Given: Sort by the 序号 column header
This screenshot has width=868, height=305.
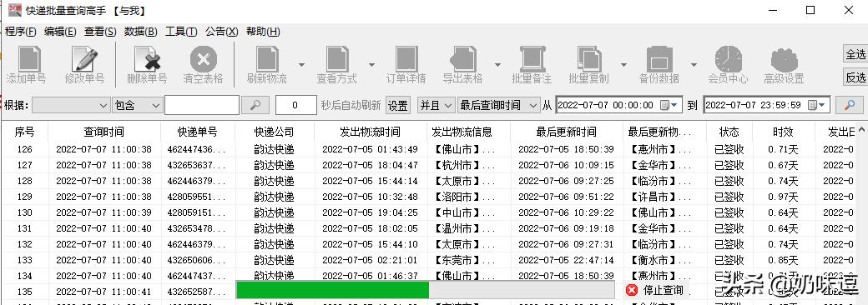Looking at the screenshot, I should (24, 132).
